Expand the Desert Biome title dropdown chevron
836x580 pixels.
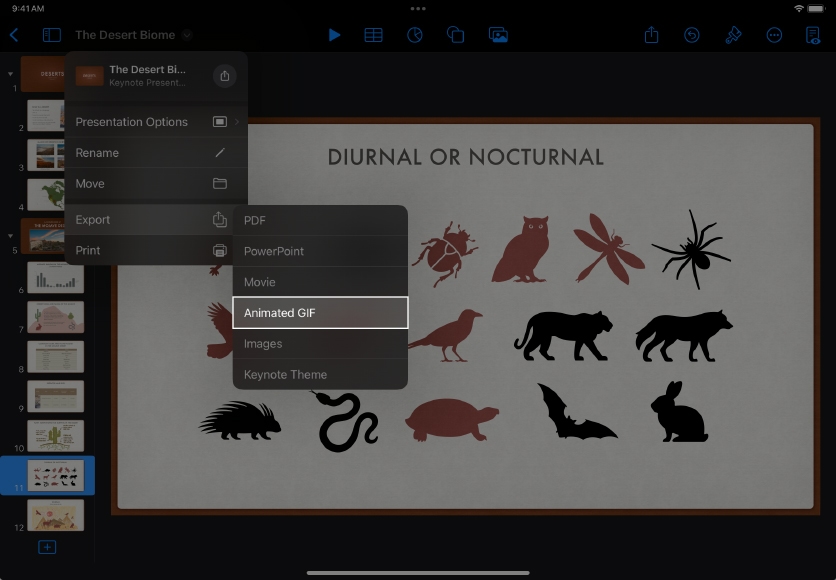click(x=186, y=35)
